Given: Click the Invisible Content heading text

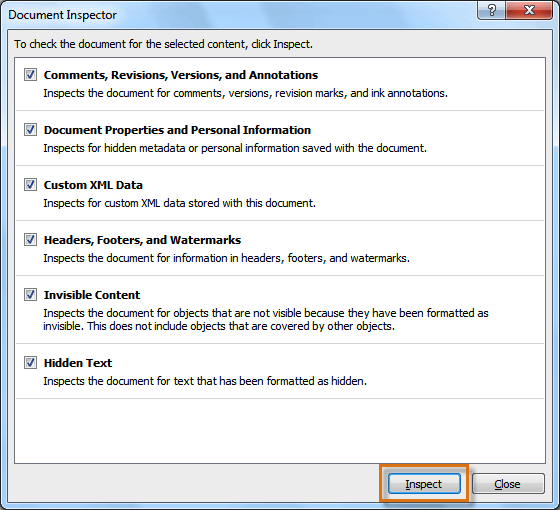Looking at the screenshot, I should pyautogui.click(x=92, y=295).
